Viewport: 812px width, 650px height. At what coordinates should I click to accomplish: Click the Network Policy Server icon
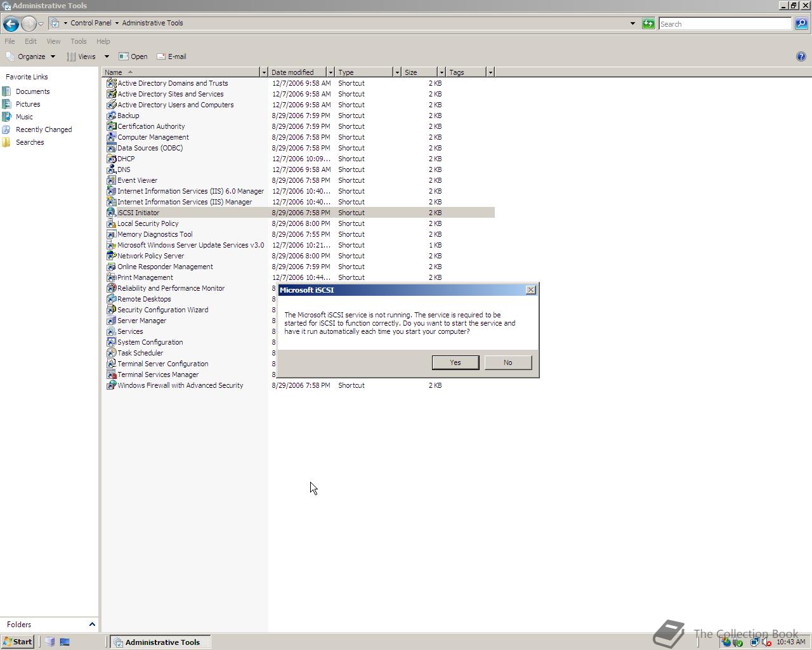111,256
